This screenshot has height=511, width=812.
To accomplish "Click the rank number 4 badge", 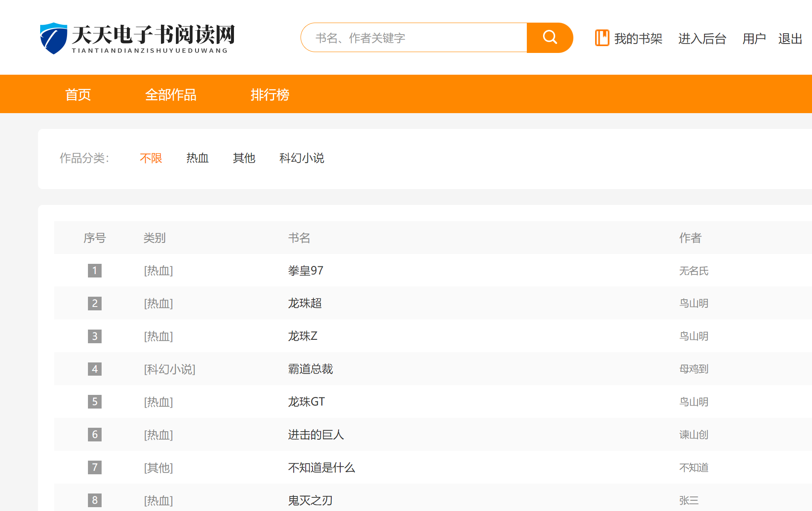I will [x=95, y=369].
